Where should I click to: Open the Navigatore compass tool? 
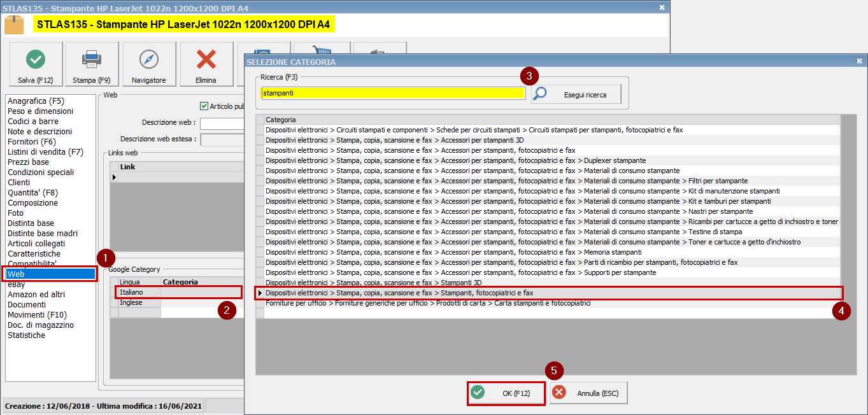click(x=149, y=64)
